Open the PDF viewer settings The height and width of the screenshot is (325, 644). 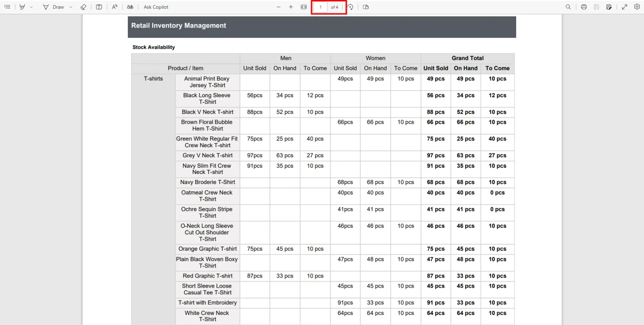637,7
